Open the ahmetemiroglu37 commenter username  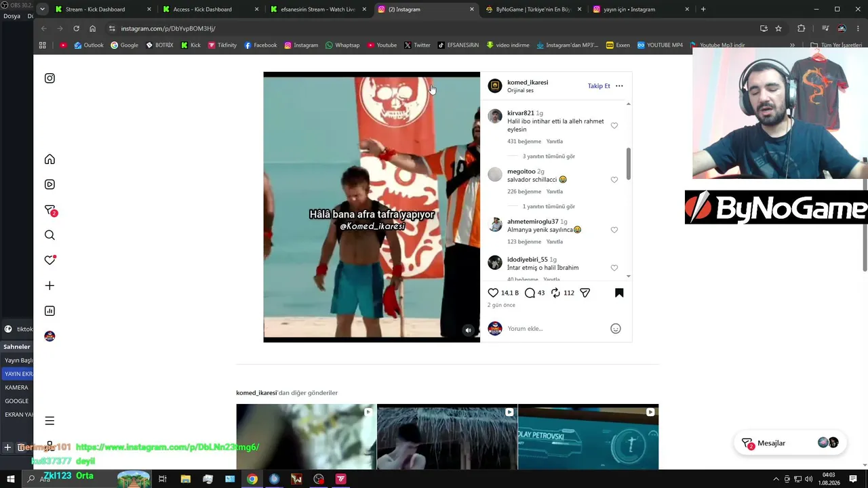click(x=533, y=222)
